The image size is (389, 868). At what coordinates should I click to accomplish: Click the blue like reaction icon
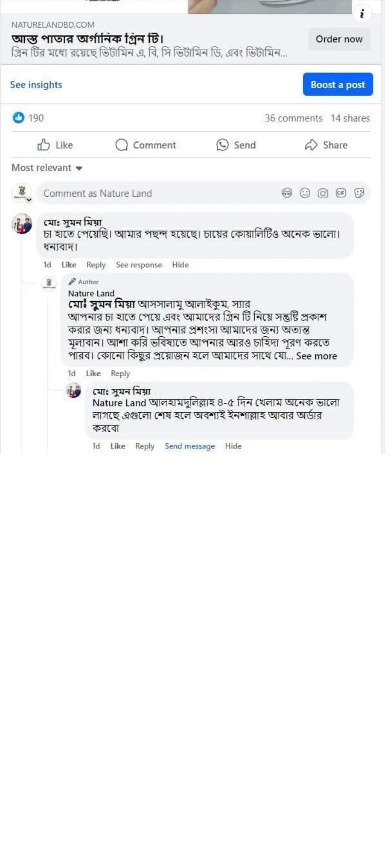pyautogui.click(x=19, y=118)
